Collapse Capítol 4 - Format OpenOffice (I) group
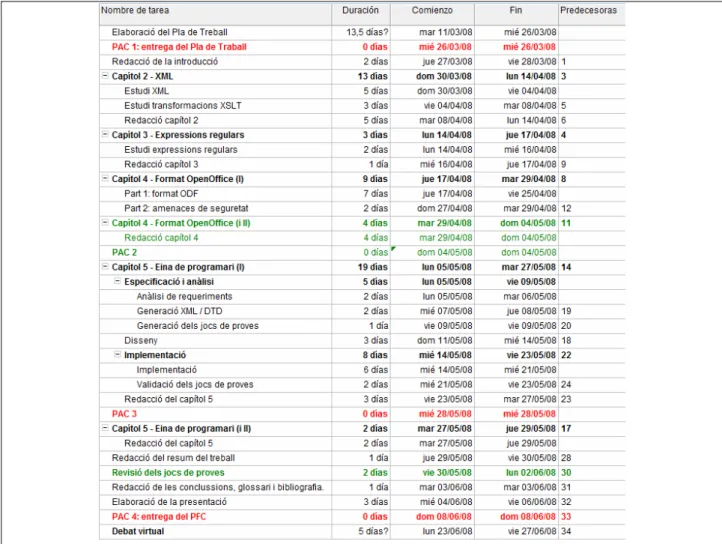 pos(105,178)
